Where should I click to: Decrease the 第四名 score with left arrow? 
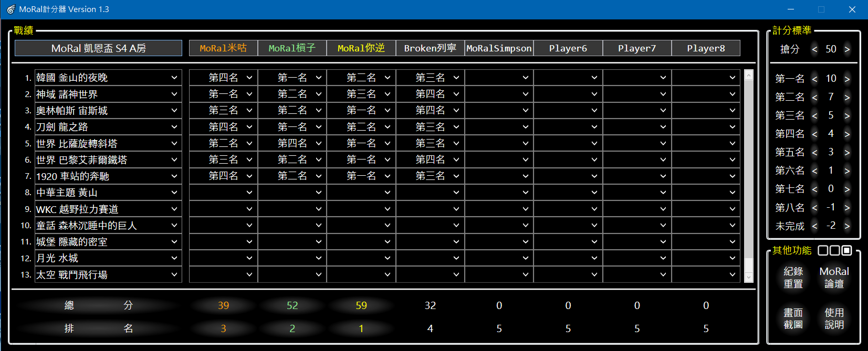point(814,134)
